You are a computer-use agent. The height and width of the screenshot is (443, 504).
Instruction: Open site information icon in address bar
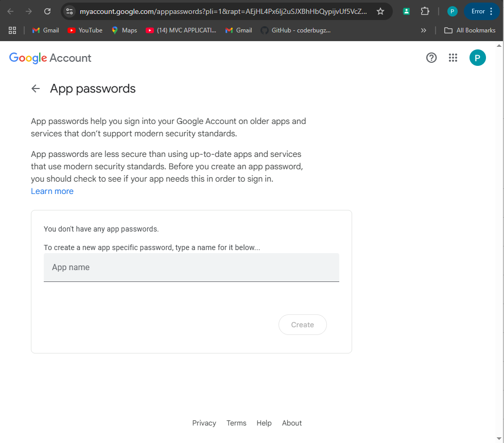point(69,11)
